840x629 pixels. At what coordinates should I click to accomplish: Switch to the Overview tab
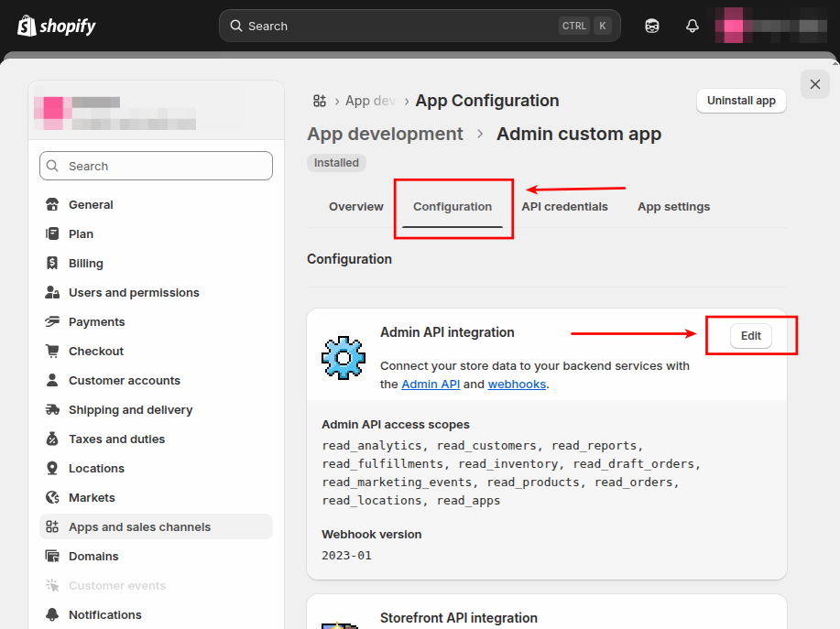click(355, 207)
